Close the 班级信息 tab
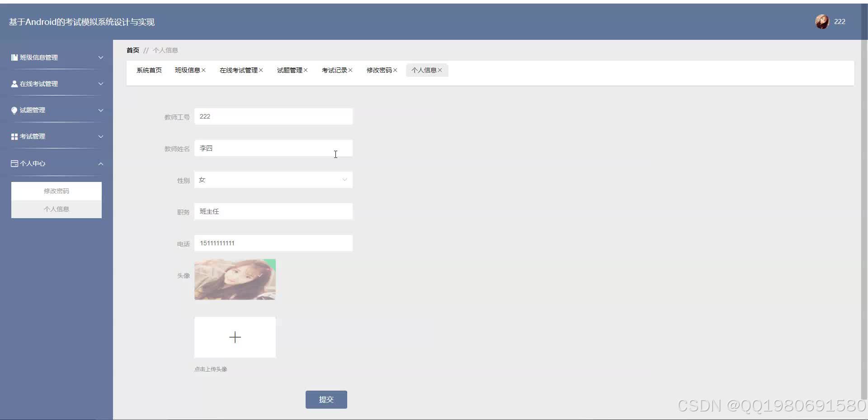This screenshot has width=868, height=420. click(x=204, y=70)
